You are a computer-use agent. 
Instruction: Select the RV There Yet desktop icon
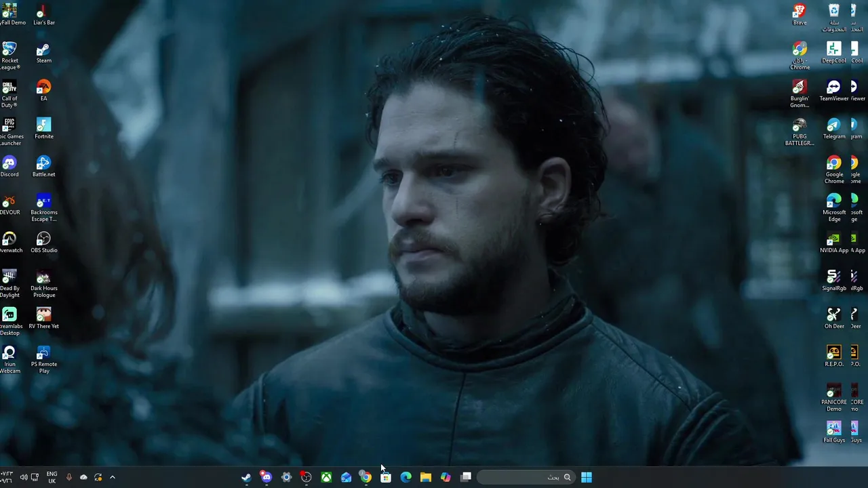43,319
